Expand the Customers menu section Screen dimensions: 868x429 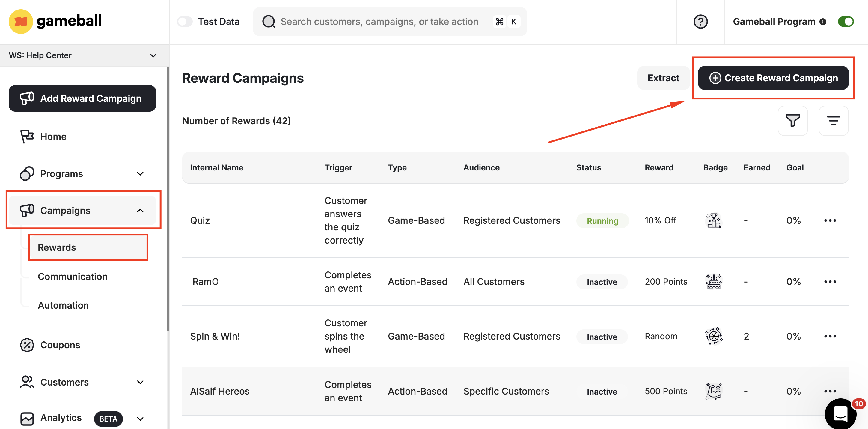[x=140, y=382]
